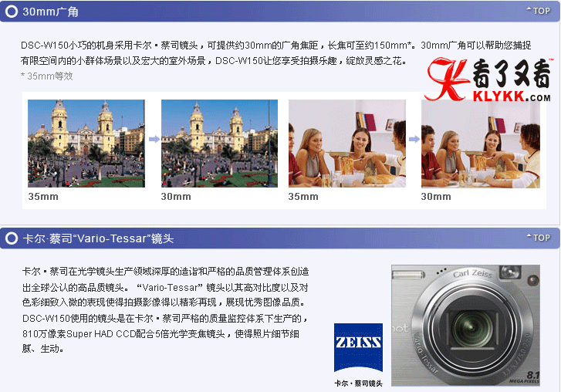
Task: Click the 卡尔·蔡司镜头 caption under logo
Action: click(358, 384)
